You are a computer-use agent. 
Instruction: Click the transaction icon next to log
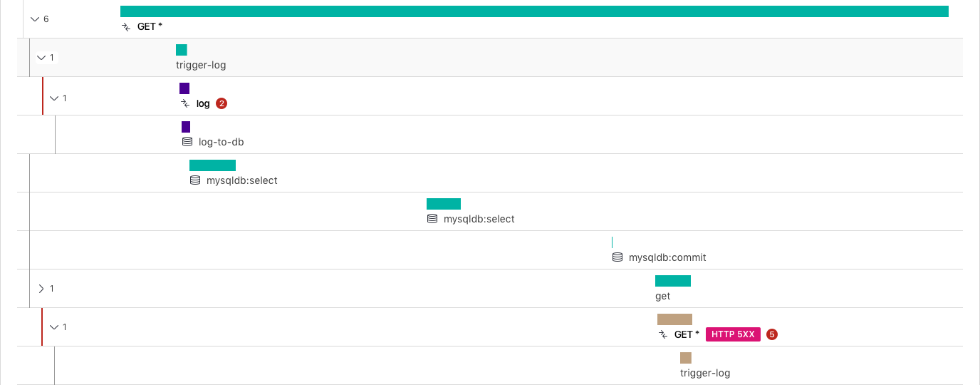185,103
